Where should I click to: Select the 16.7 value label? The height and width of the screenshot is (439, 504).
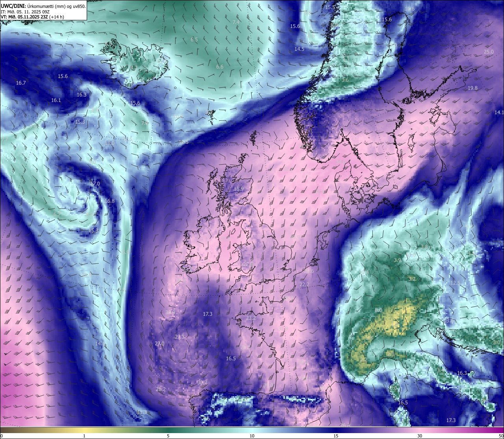[x=21, y=83]
